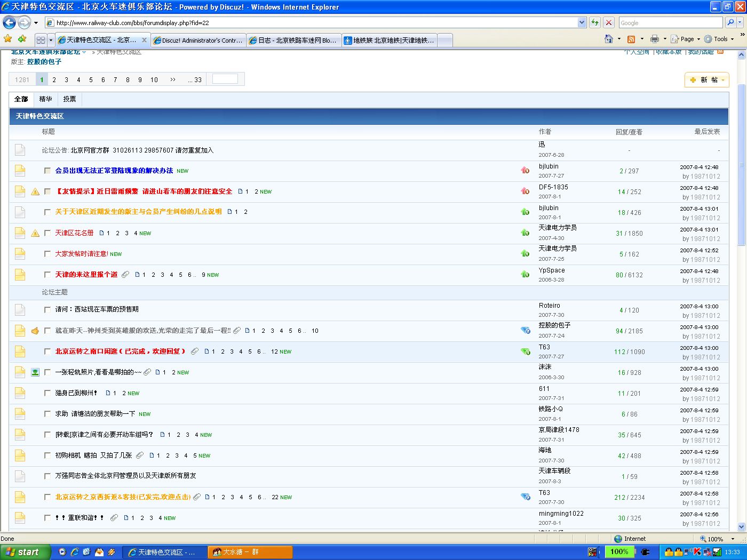
Task: Check the box for 初购相机 thread
Action: tap(47, 455)
